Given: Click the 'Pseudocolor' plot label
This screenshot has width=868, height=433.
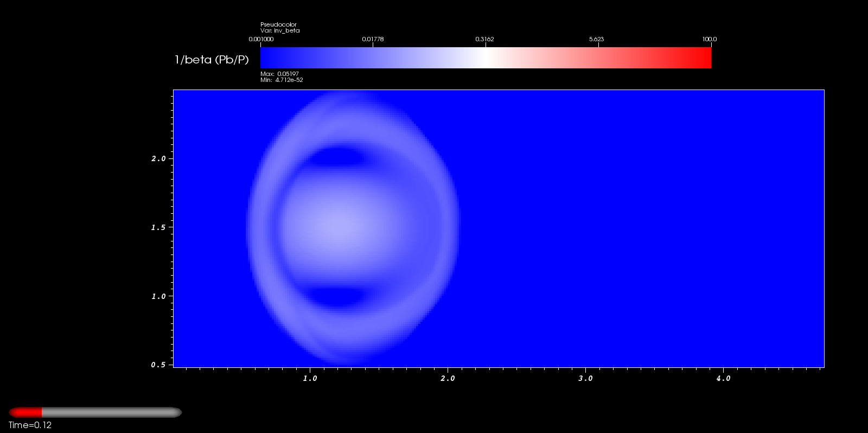Looking at the screenshot, I should 278,24.
